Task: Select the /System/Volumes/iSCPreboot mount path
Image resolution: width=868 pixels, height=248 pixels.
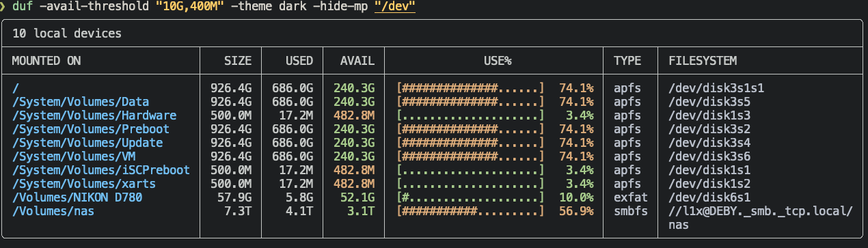Action: [101, 170]
